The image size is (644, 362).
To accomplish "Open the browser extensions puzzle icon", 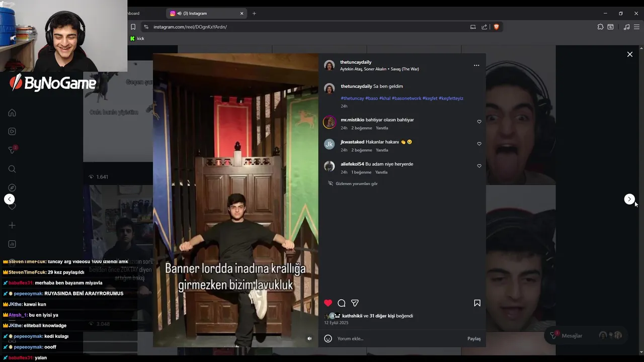I will (x=600, y=27).
